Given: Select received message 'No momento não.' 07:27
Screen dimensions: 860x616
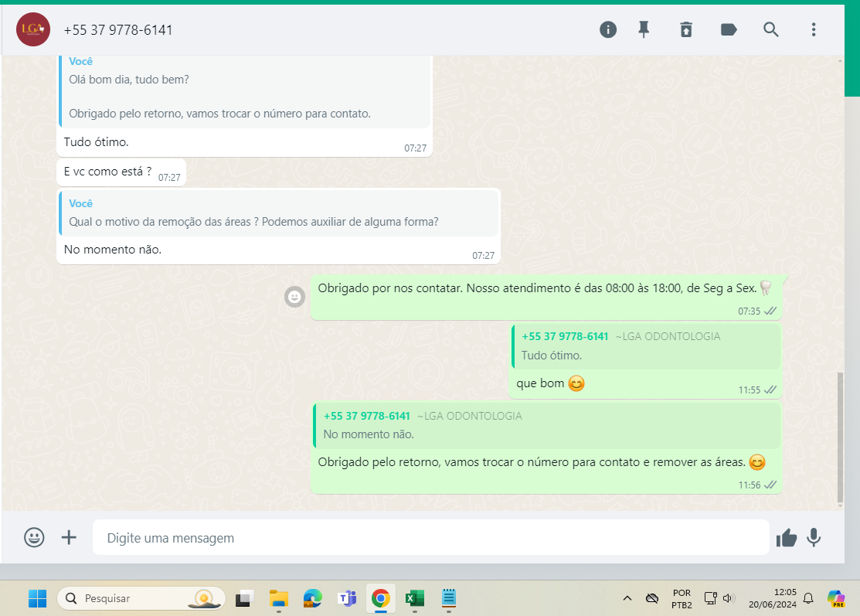Looking at the screenshot, I should [279, 250].
